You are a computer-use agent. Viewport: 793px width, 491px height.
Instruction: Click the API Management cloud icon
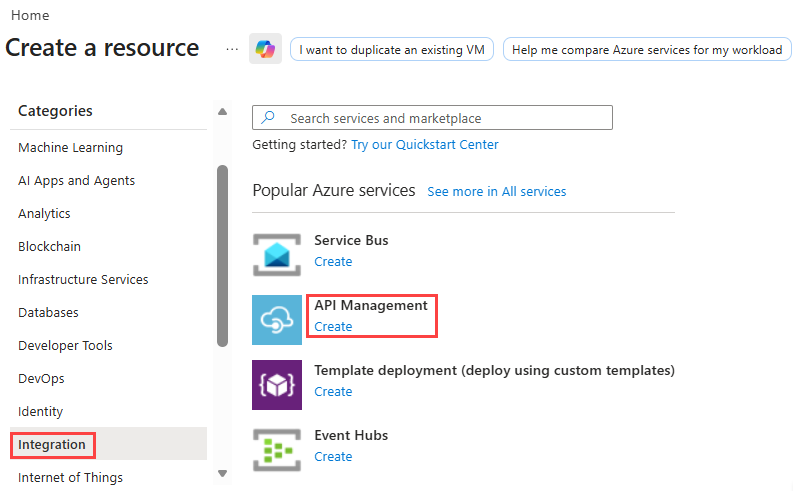coord(277,319)
